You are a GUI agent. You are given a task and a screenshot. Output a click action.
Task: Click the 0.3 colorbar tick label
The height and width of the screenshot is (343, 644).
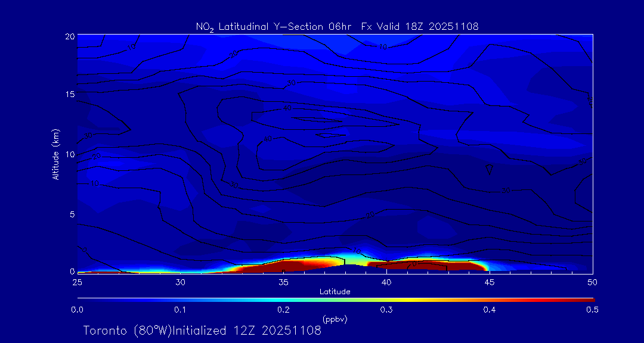386,310
